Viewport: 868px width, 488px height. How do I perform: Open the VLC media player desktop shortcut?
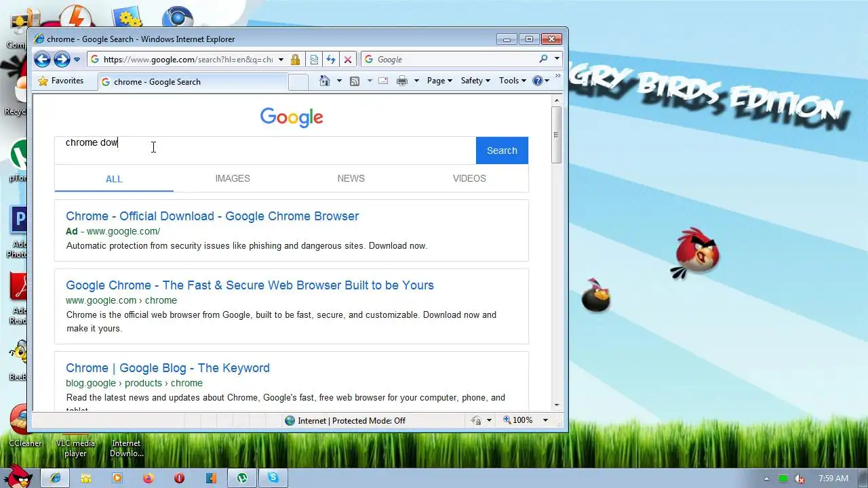pyautogui.click(x=75, y=447)
